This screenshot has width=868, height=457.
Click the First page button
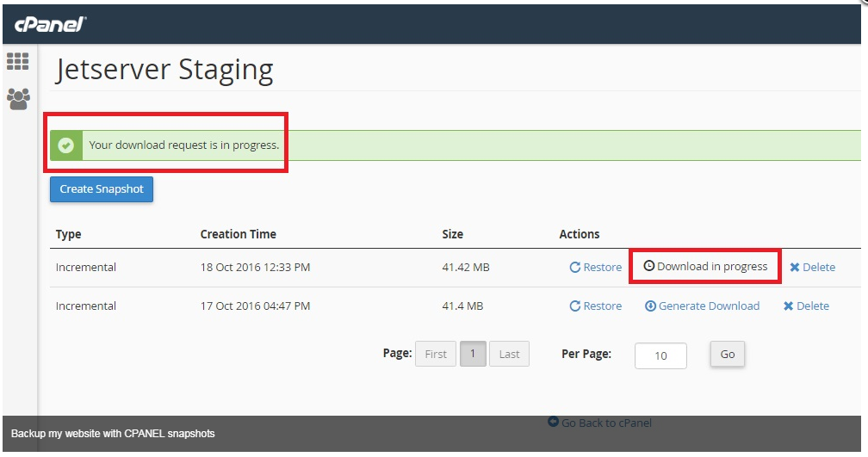coord(436,354)
